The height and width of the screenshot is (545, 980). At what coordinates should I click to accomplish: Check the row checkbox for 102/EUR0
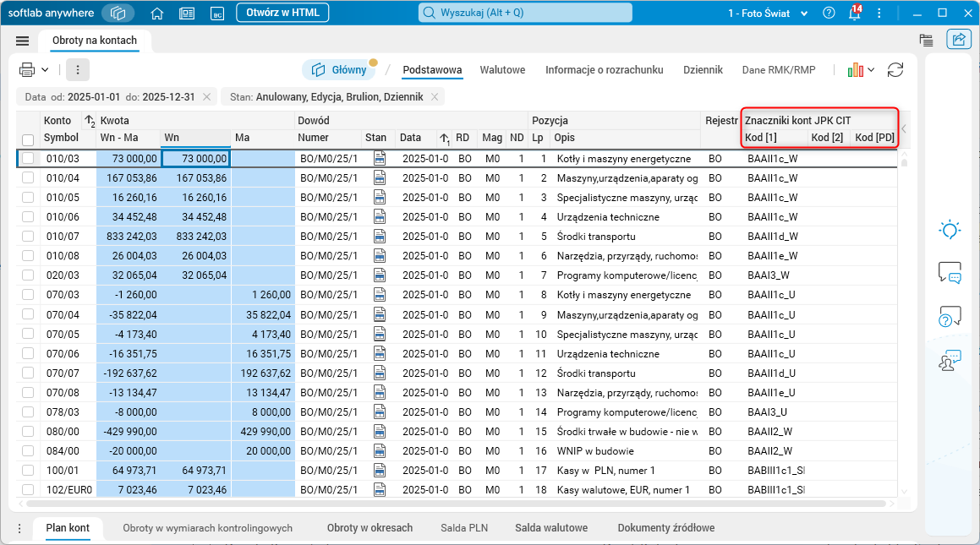[28, 490]
